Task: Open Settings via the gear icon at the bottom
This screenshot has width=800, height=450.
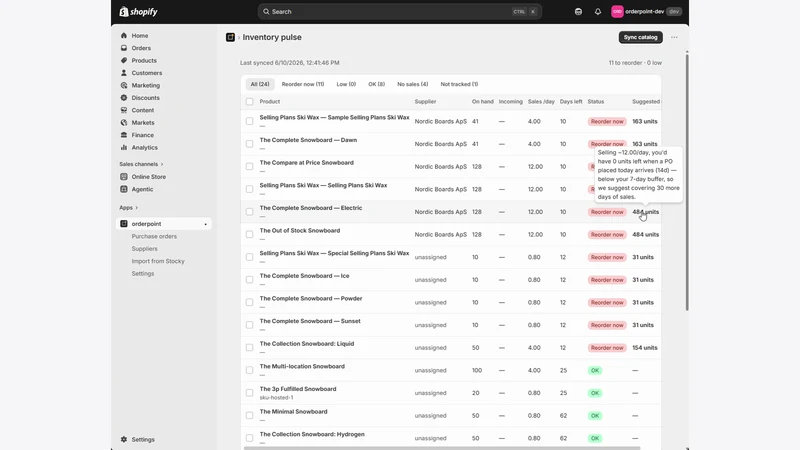Action: pyautogui.click(x=123, y=439)
